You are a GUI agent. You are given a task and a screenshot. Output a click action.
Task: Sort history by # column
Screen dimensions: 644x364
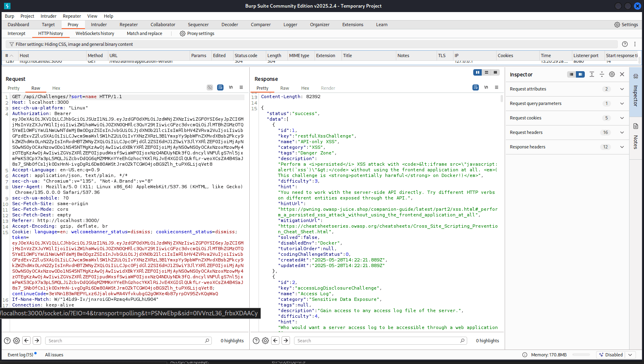click(10, 56)
